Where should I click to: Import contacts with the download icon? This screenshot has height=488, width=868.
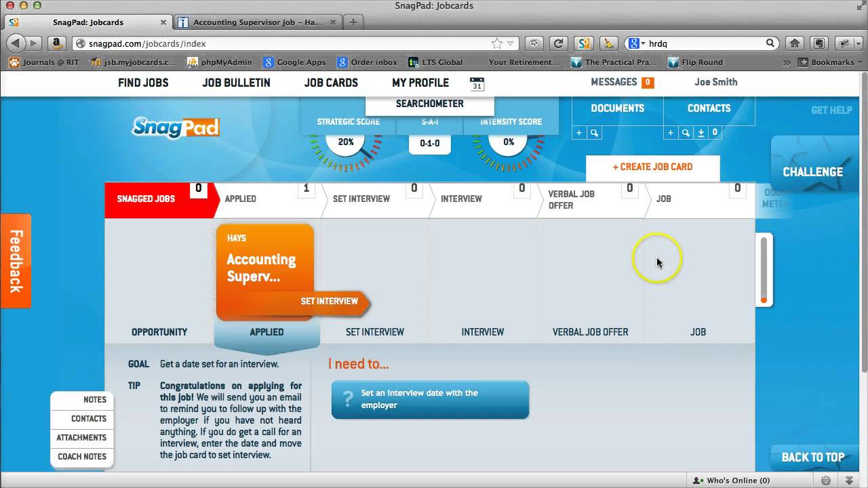point(701,133)
